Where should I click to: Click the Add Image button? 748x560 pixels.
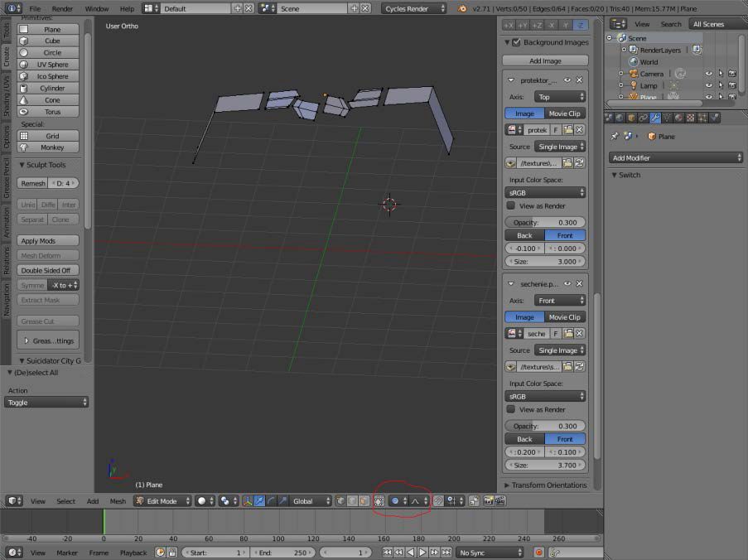(x=545, y=60)
